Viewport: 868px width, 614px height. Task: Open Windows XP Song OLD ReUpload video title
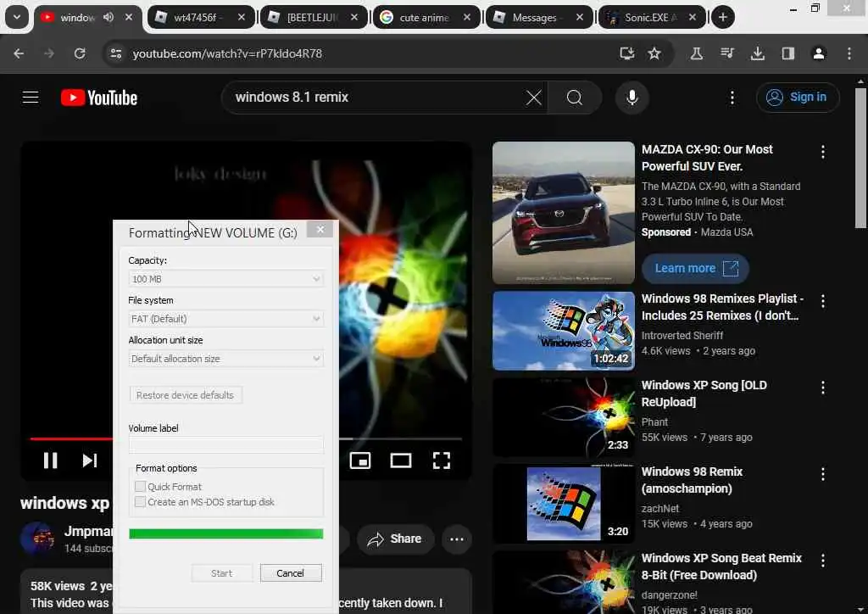point(704,394)
